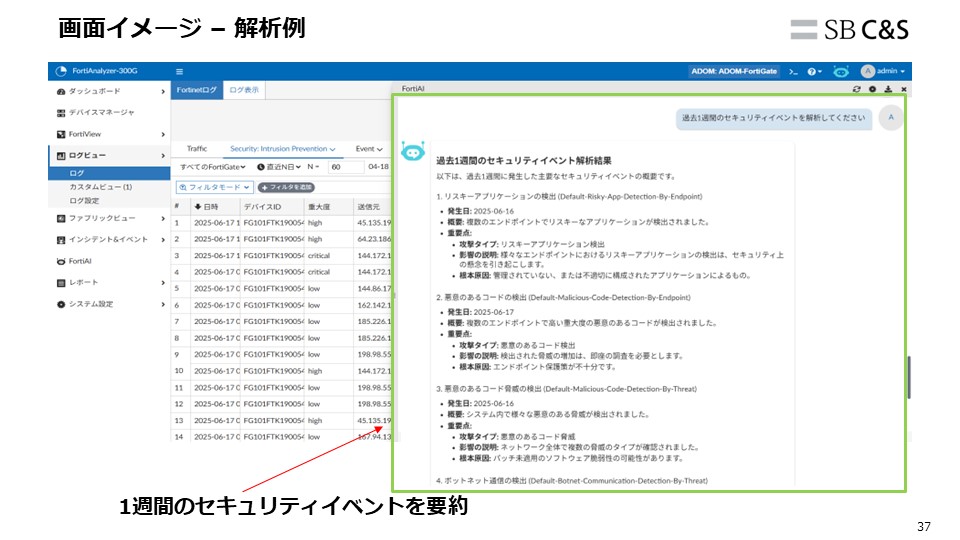Switch to the ログ表示 tab
This screenshot has width=960, height=540.
[243, 90]
